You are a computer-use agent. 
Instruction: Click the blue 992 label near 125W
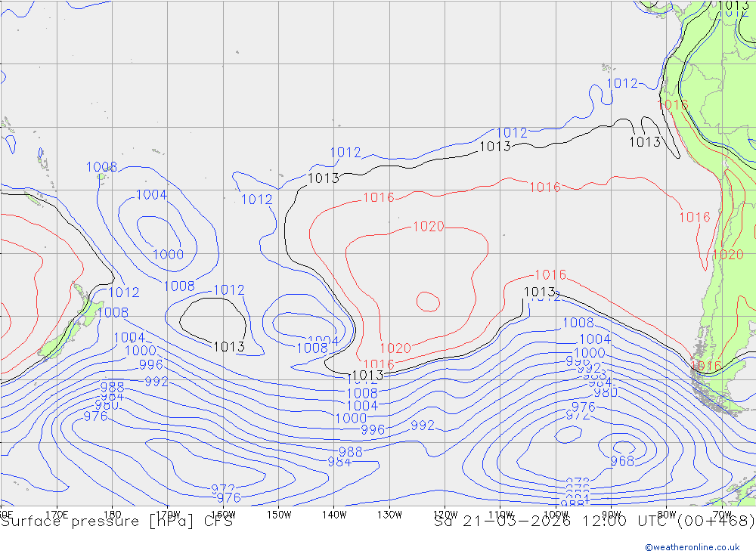pos(423,426)
